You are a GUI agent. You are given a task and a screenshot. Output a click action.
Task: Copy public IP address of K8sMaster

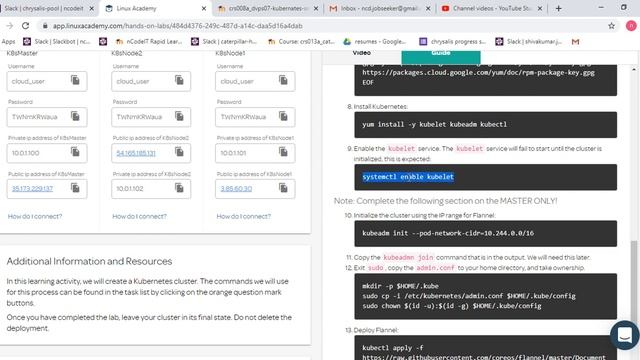pyautogui.click(x=75, y=188)
